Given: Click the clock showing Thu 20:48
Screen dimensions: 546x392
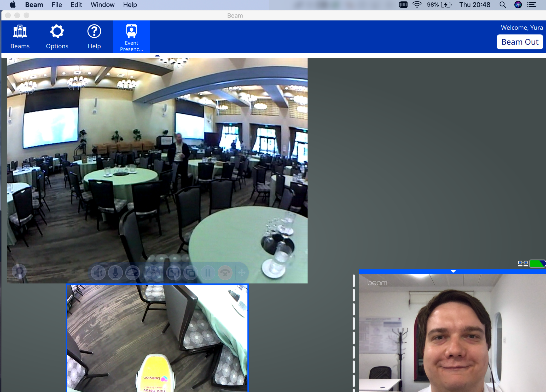Looking at the screenshot, I should (475, 5).
